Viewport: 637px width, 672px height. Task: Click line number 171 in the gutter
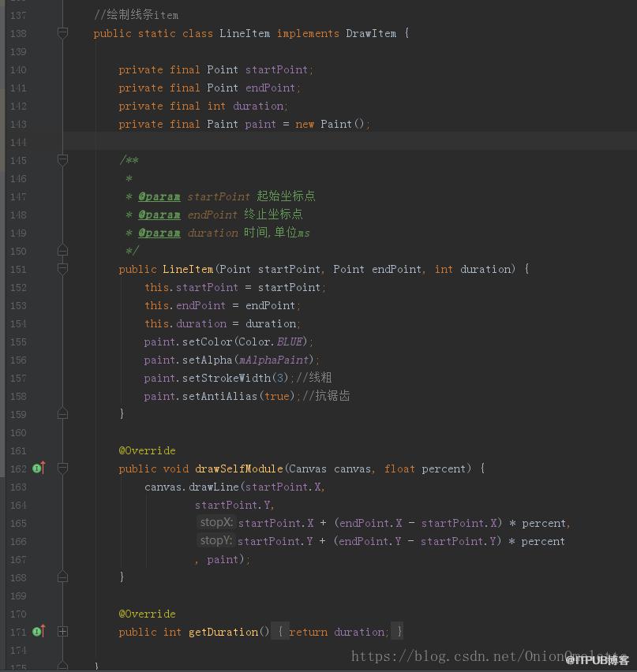pos(18,632)
